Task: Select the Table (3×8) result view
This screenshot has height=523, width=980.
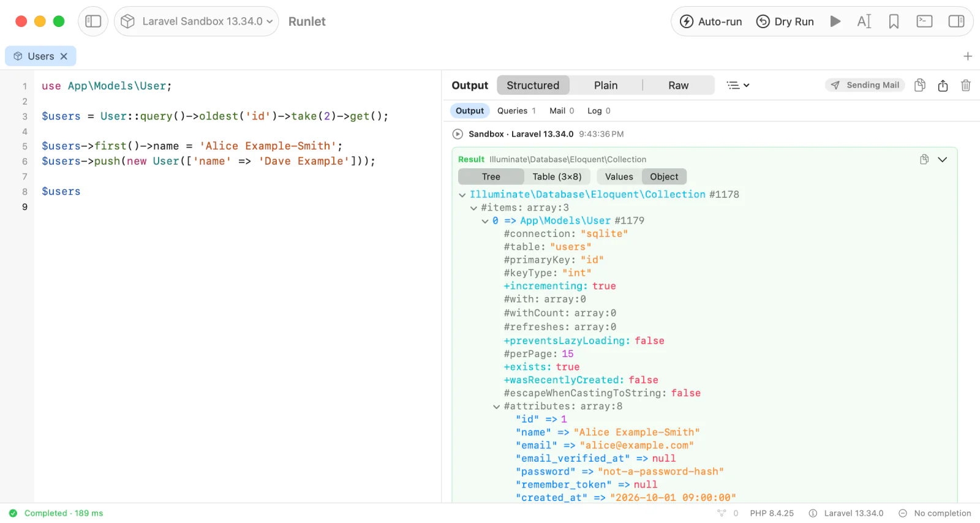Action: click(557, 176)
